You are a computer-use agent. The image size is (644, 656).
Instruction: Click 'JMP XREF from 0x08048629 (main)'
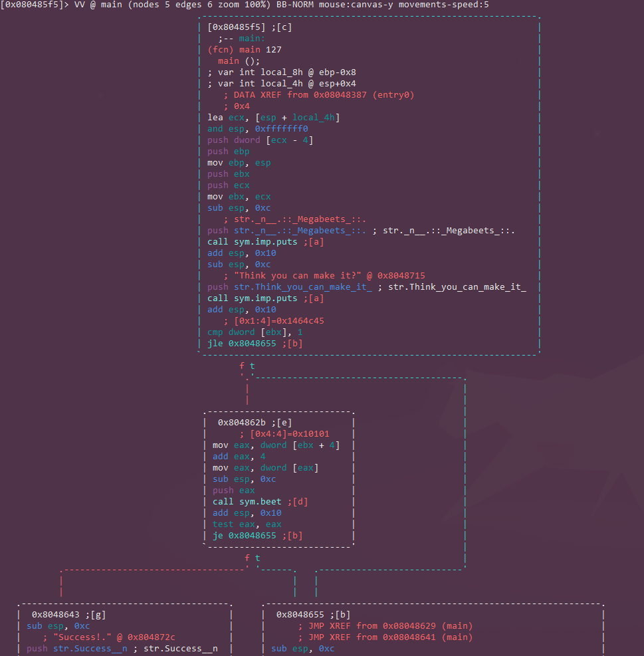point(390,626)
